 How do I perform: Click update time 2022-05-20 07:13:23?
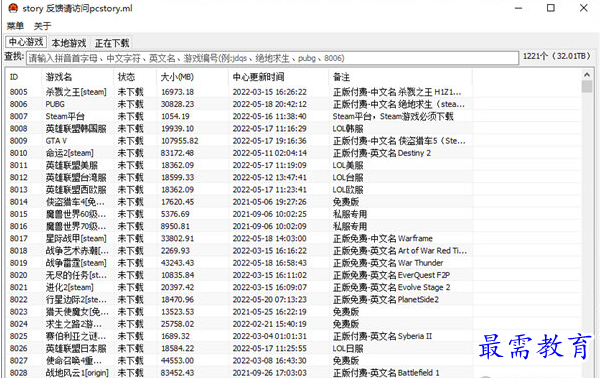click(x=269, y=300)
